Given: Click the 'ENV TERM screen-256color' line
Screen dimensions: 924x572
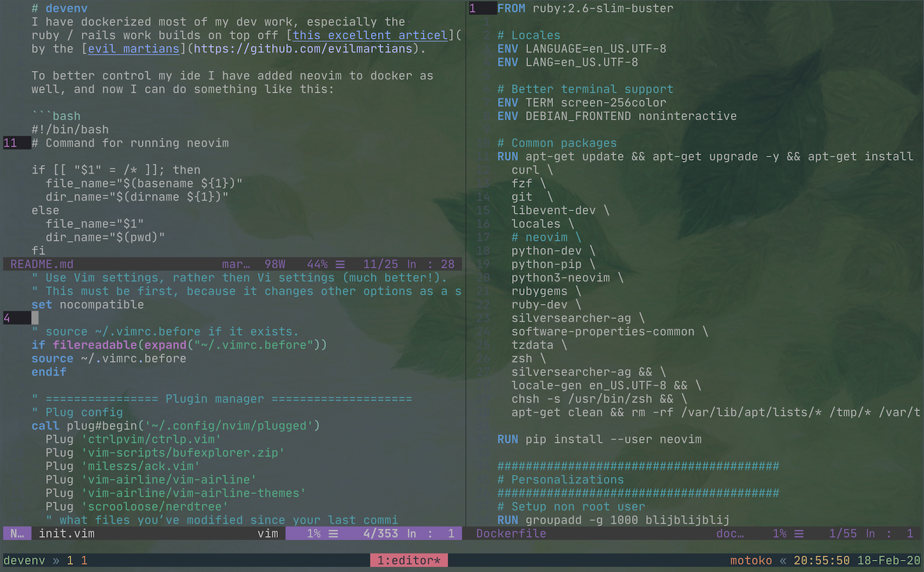Looking at the screenshot, I should [582, 103].
